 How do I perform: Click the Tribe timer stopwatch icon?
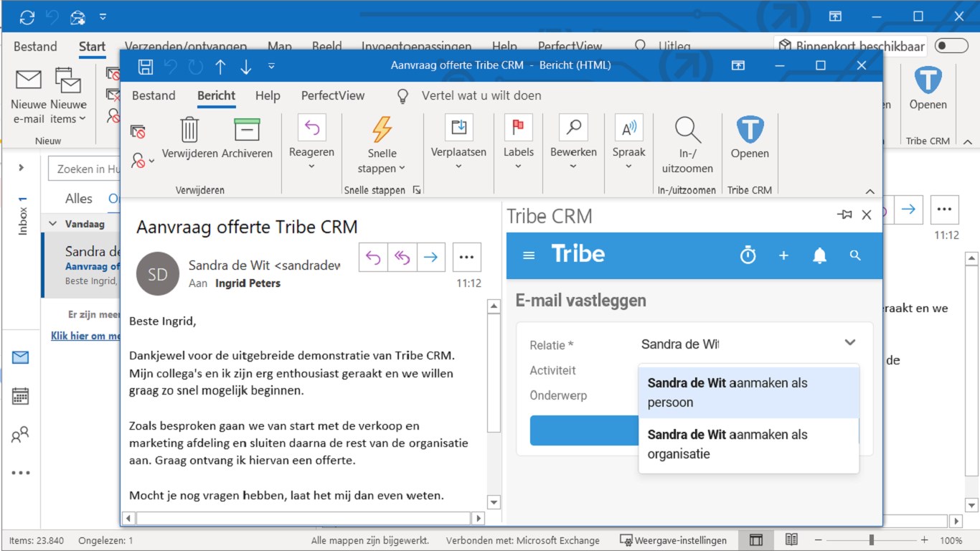coord(748,255)
